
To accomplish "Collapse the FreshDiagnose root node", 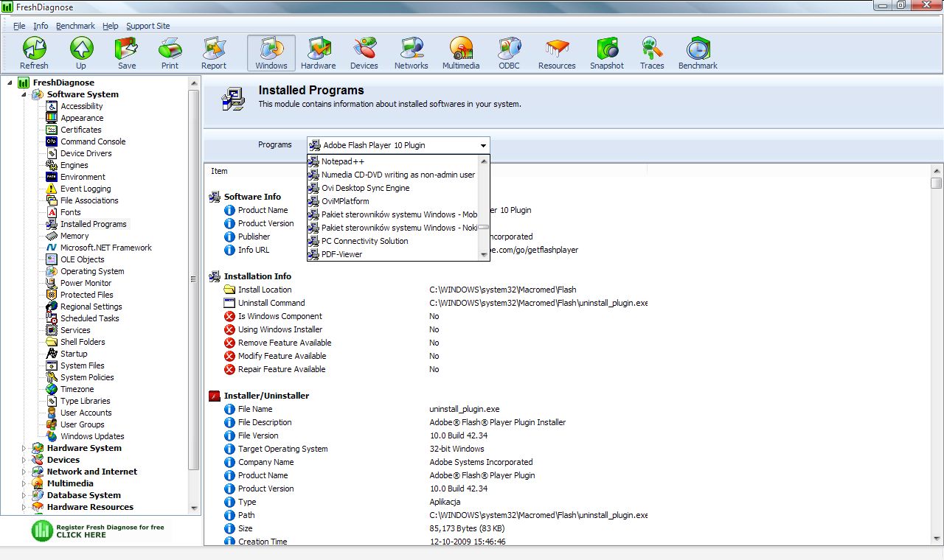I will pos(10,83).
